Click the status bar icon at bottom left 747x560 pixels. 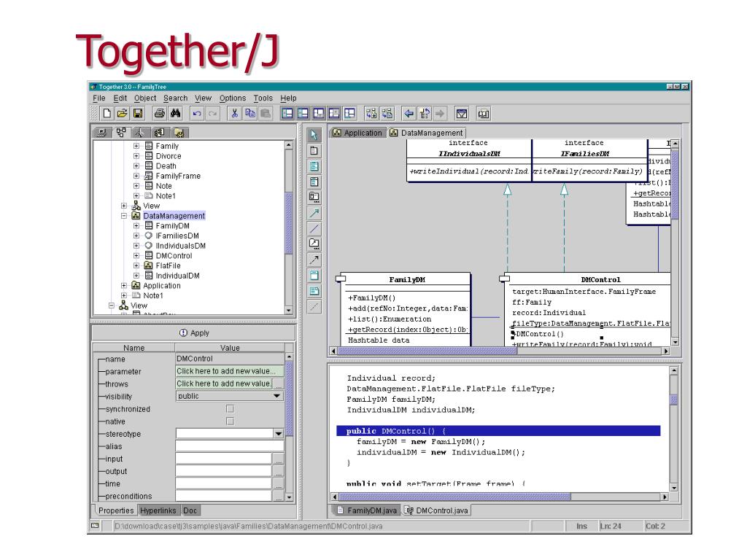point(96,526)
